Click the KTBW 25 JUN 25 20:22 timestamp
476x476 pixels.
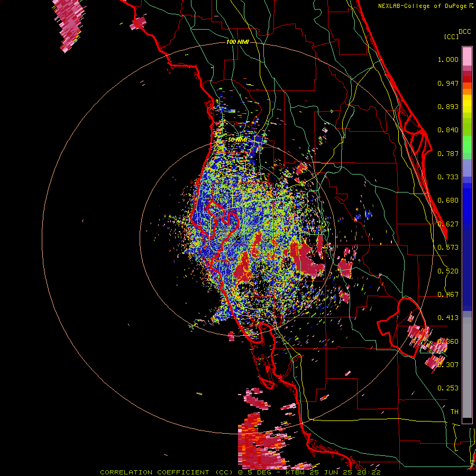pyautogui.click(x=333, y=472)
